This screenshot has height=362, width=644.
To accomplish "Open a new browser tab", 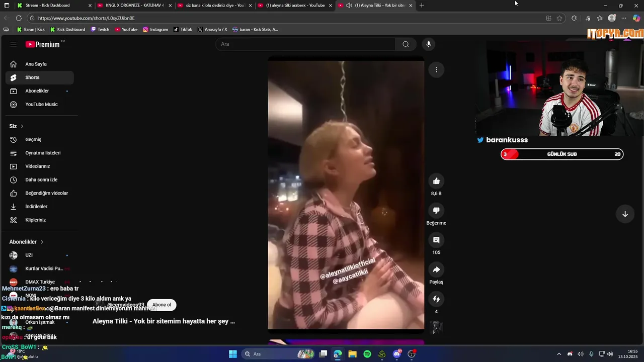I will click(x=422, y=6).
